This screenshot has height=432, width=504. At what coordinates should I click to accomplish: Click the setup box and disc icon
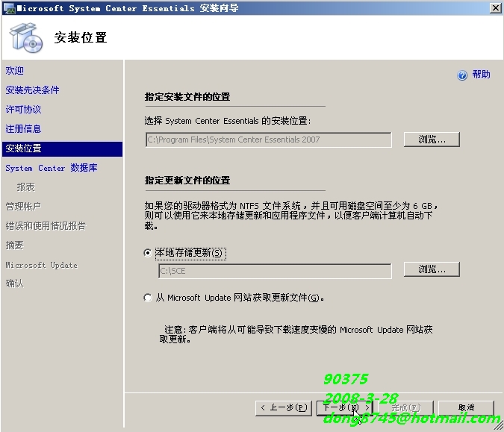tap(26, 38)
